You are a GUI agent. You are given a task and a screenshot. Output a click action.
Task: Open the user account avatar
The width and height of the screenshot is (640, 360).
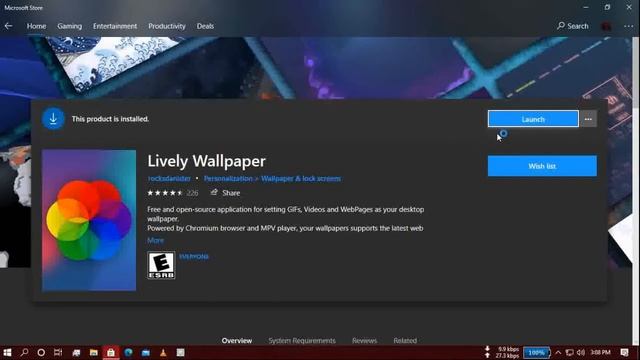tap(606, 26)
